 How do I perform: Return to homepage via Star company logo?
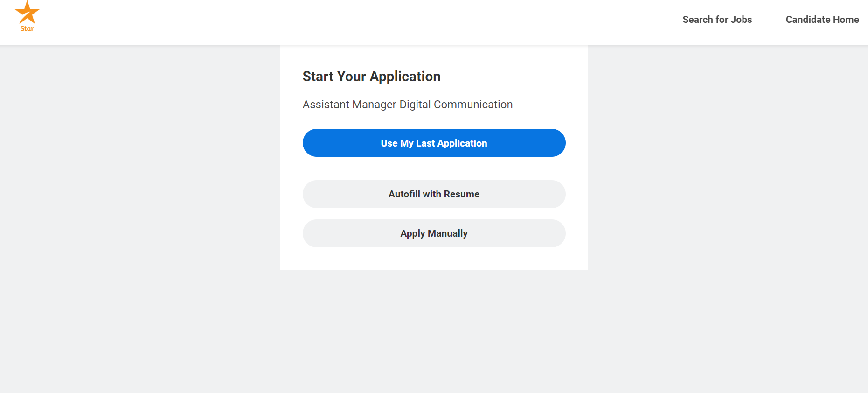tap(27, 16)
